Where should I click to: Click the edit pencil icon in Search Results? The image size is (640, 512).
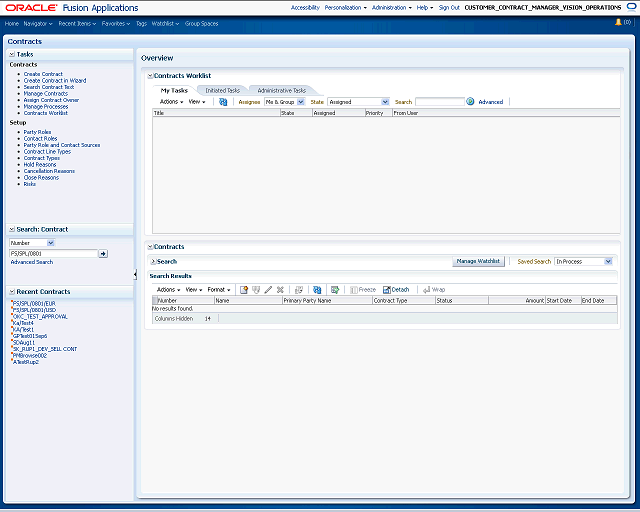[x=268, y=290]
